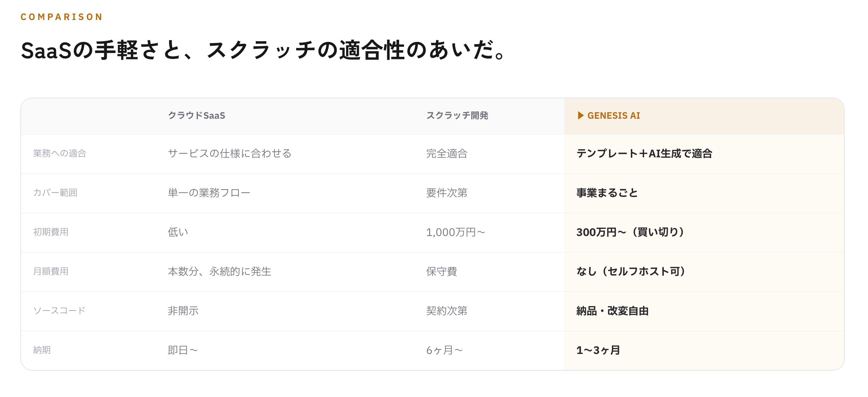Viewport: 868px width, 397px height.
Task: Select the 月額費用 row label
Action: click(51, 271)
